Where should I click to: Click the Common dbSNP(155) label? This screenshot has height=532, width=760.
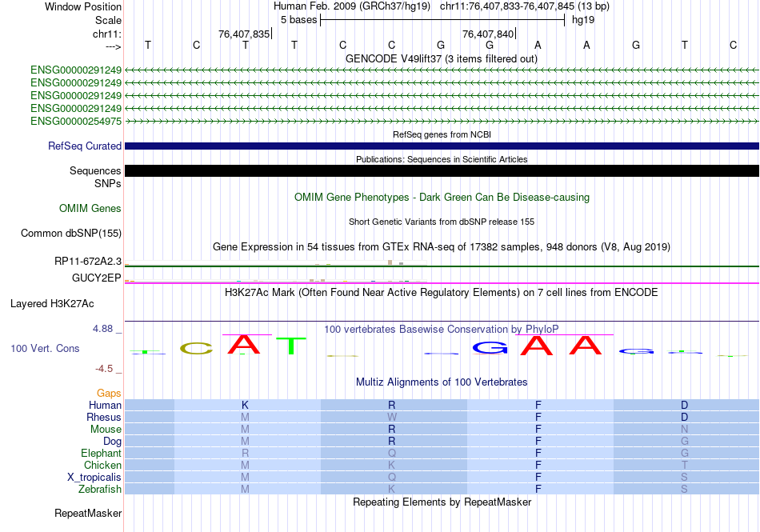pyautogui.click(x=71, y=233)
